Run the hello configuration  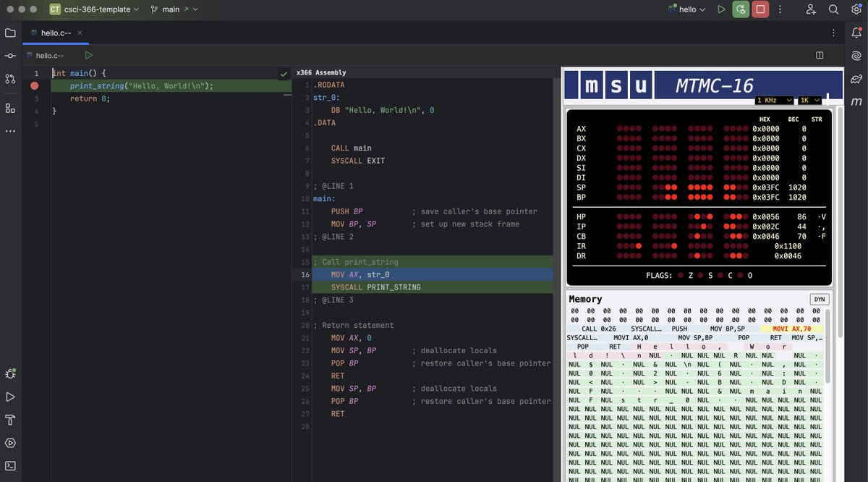pos(721,9)
